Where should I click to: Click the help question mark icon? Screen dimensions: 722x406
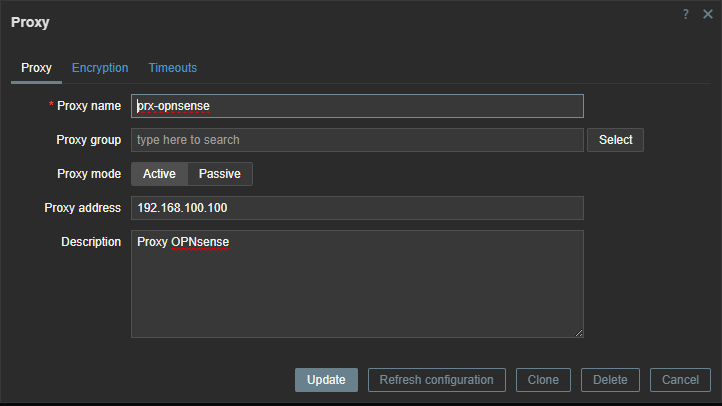click(x=686, y=14)
